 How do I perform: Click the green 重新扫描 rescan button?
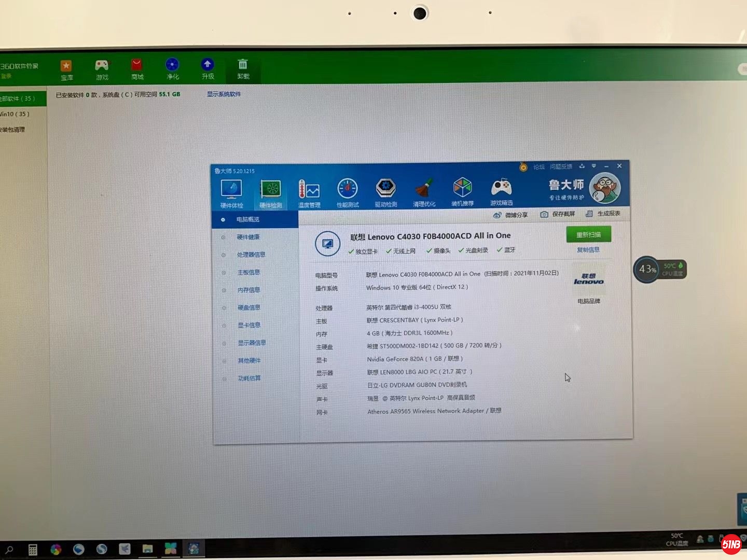click(589, 234)
